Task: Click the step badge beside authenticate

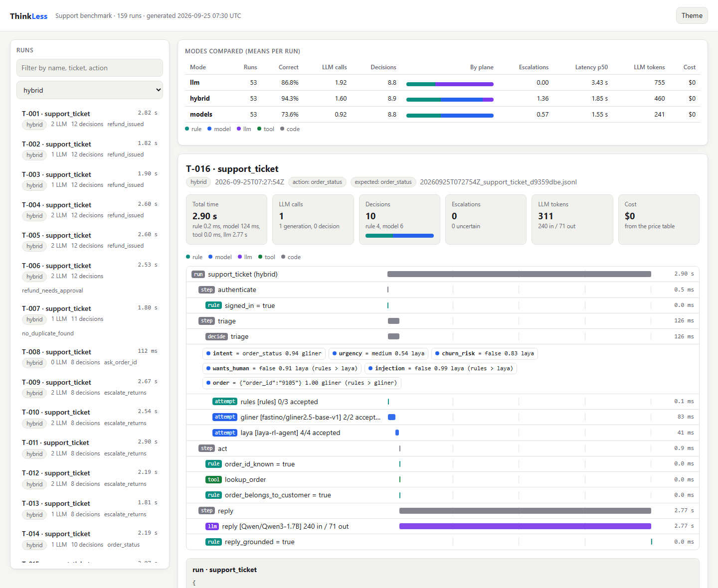Action: tap(206, 290)
